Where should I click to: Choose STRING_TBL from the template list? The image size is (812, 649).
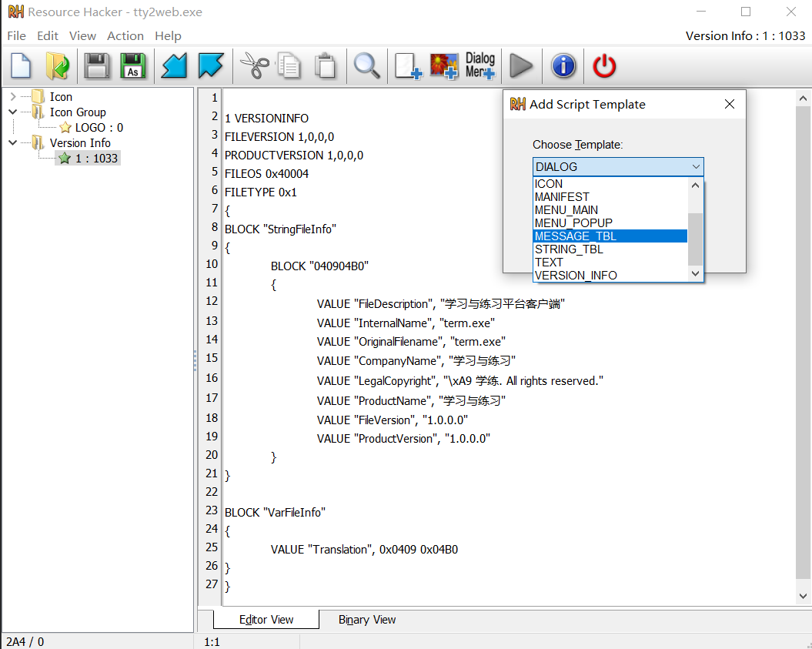click(x=610, y=249)
